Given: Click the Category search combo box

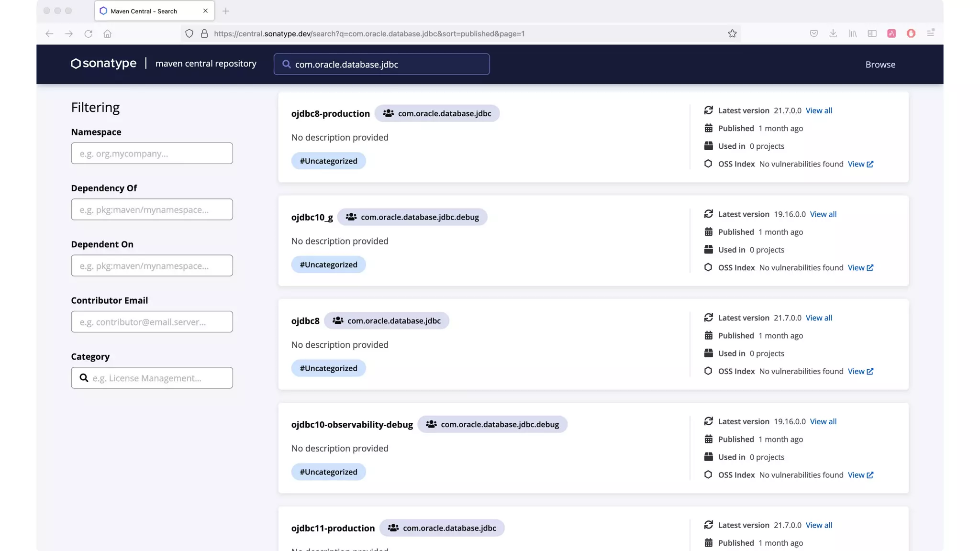Looking at the screenshot, I should [x=152, y=378].
